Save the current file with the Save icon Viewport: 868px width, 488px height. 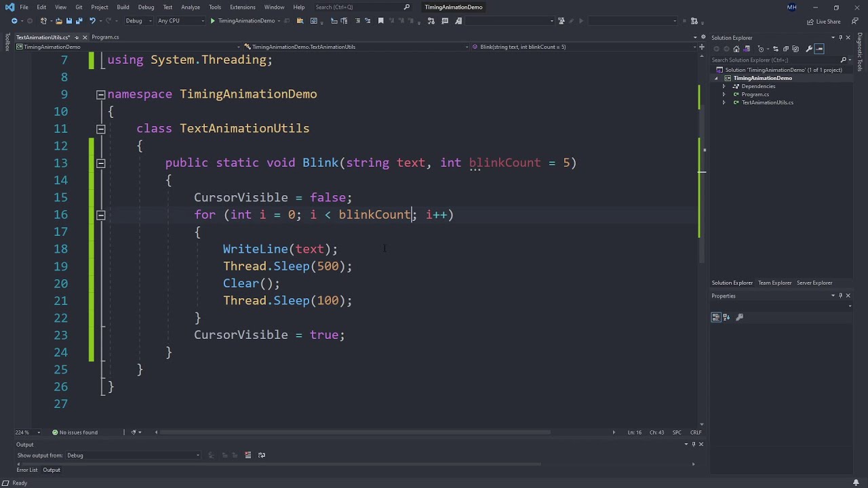[69, 21]
